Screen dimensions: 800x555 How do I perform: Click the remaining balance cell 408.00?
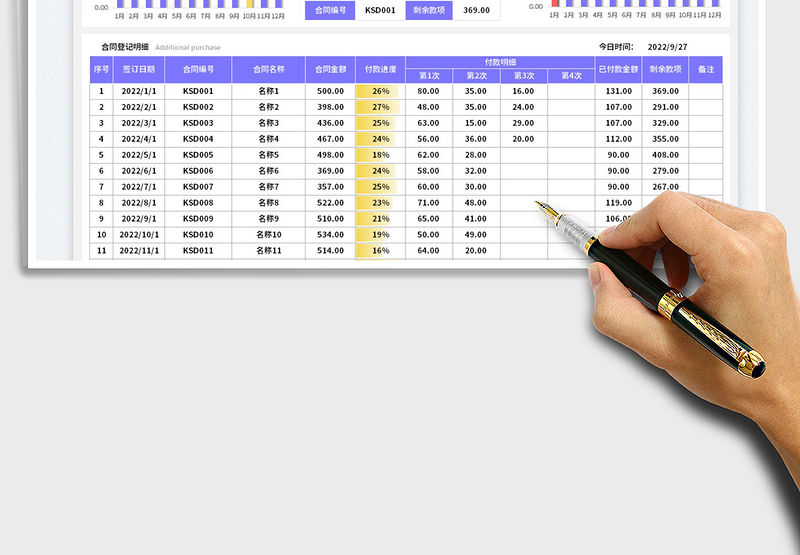point(665,155)
